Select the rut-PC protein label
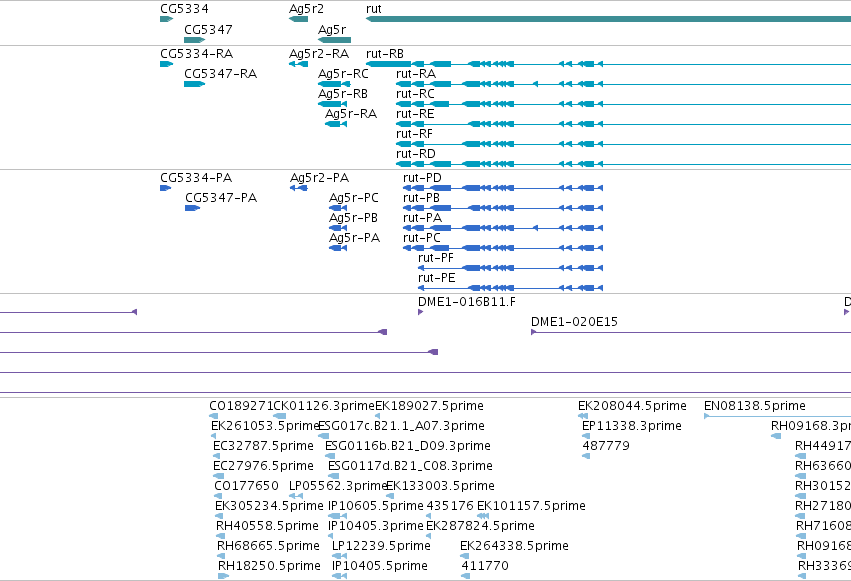Viewport: 851px width, 581px height. [x=422, y=238]
